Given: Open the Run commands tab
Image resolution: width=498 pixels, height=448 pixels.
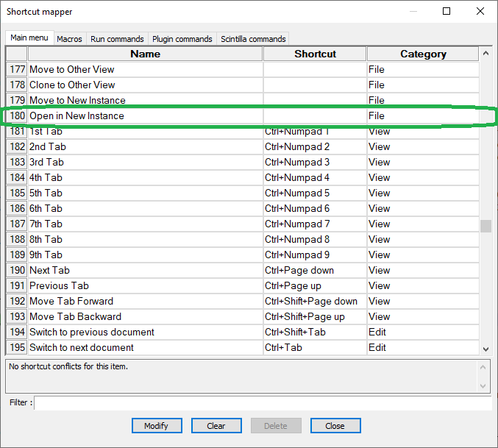Looking at the screenshot, I should click(117, 39).
